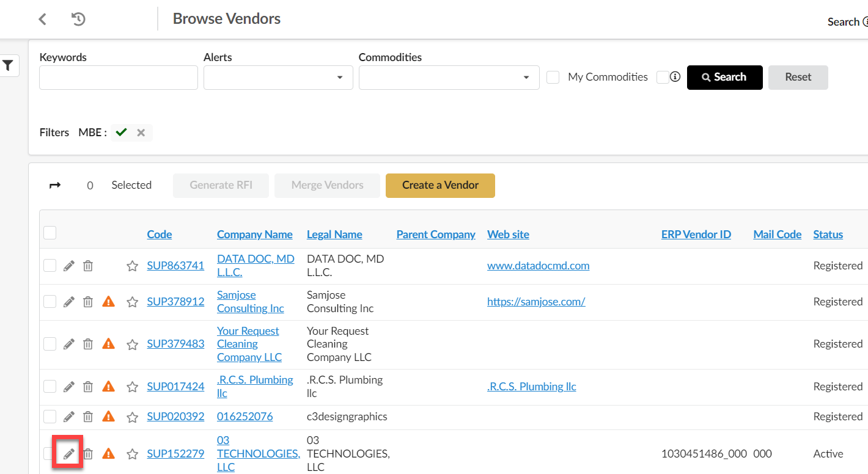Select the Your Request Cleaning Company checkbox

pos(50,344)
